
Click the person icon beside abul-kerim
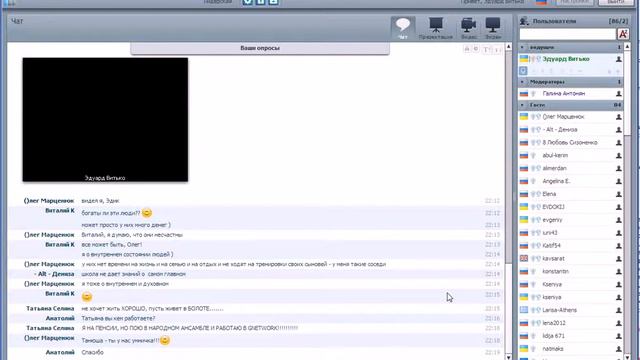pyautogui.click(x=619, y=156)
